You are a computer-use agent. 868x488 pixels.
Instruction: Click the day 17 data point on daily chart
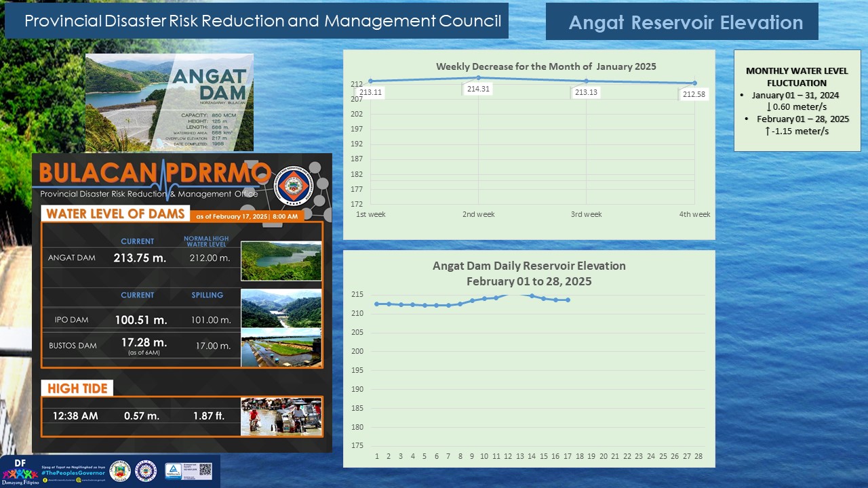(568, 300)
